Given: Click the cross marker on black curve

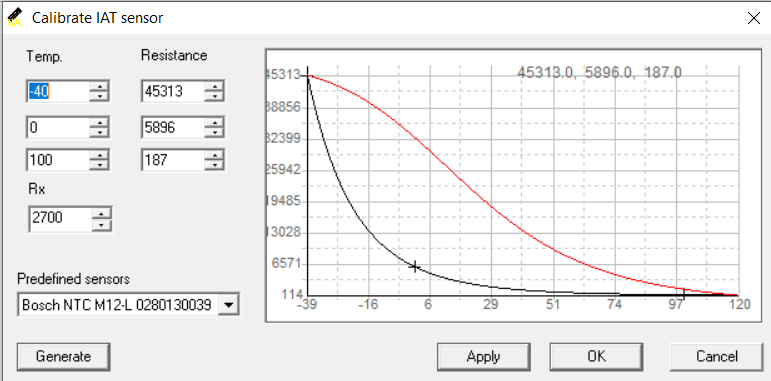Looking at the screenshot, I should point(415,267).
